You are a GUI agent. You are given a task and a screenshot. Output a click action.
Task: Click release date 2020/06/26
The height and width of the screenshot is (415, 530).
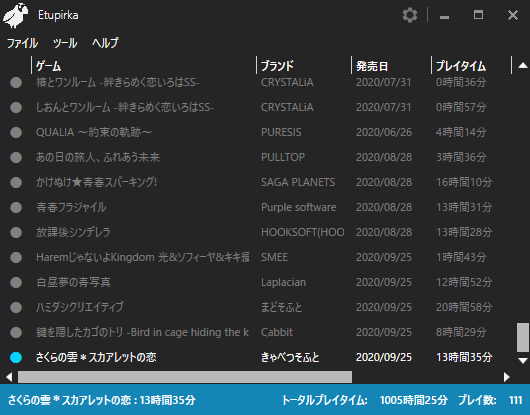point(384,132)
